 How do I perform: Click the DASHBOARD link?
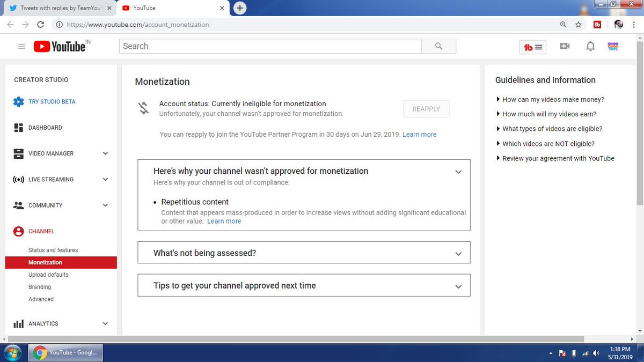(x=45, y=128)
